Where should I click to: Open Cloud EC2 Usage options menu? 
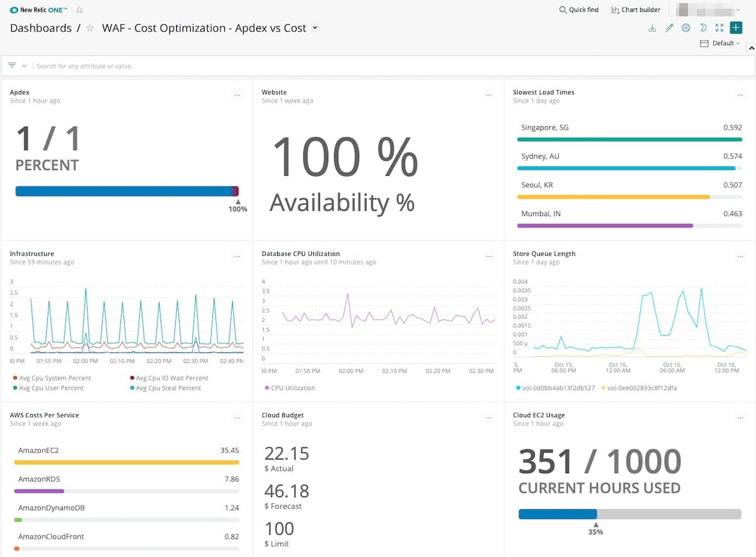[x=740, y=418]
